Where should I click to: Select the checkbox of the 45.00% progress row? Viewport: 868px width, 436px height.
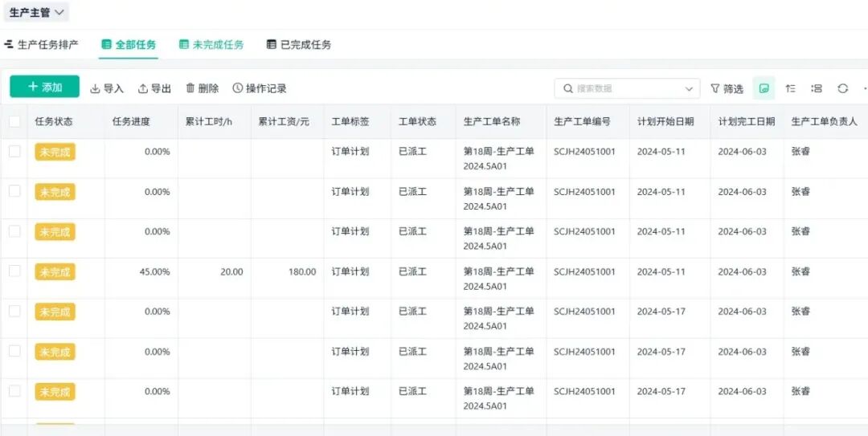coord(14,271)
